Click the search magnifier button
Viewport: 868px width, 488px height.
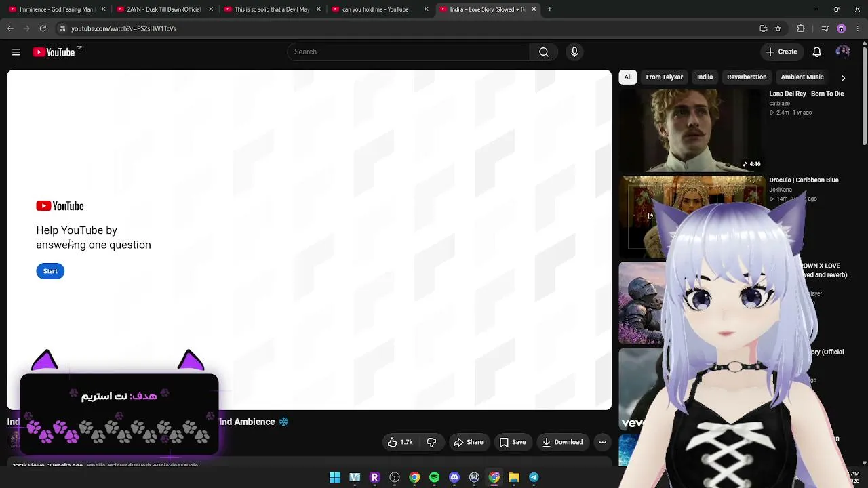[x=544, y=52]
